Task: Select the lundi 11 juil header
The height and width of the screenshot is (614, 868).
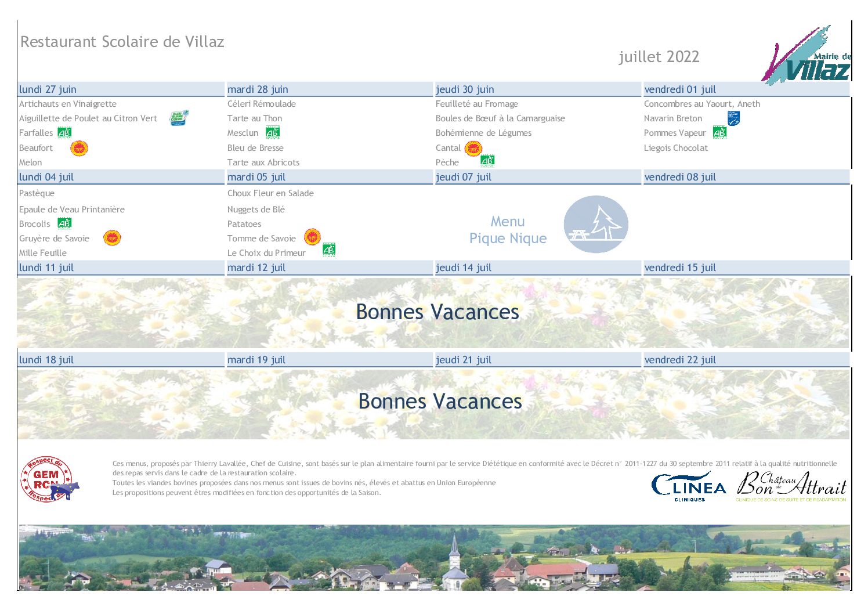Action: pyautogui.click(x=121, y=268)
